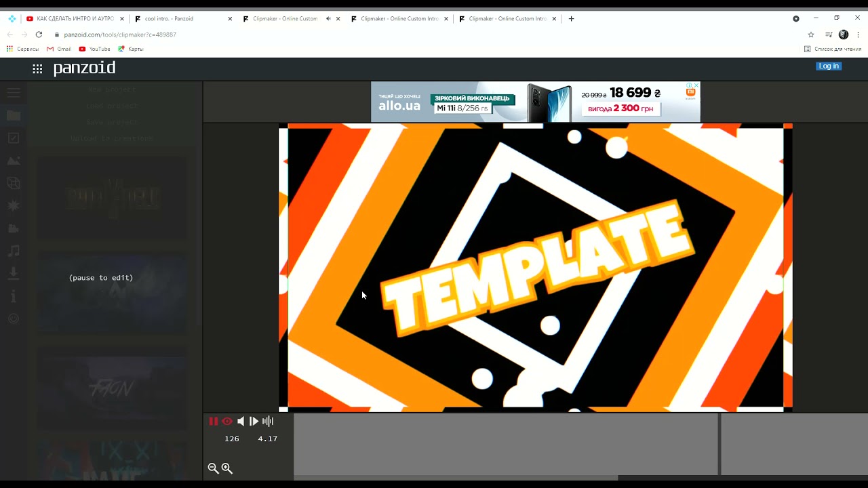Viewport: 868px width, 488px height.
Task: Mute the Clipmaker tab playing audio
Action: tap(328, 19)
